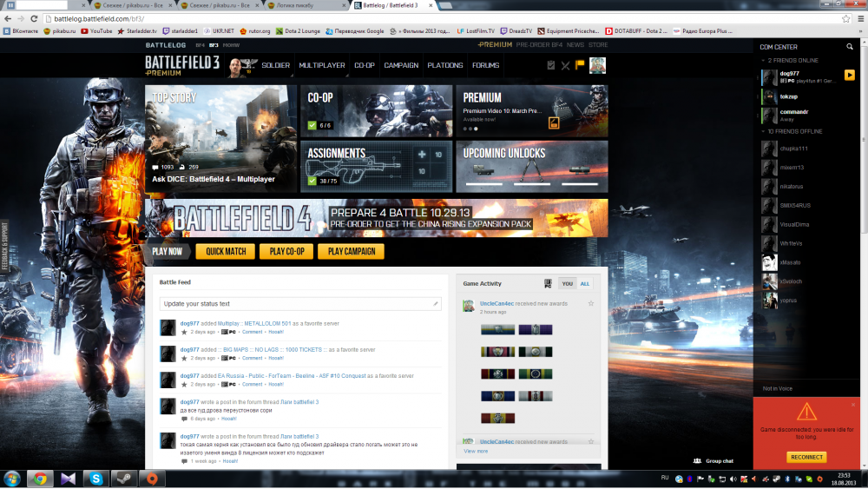Open the Group chat icon
The height and width of the screenshot is (489, 868).
click(697, 460)
